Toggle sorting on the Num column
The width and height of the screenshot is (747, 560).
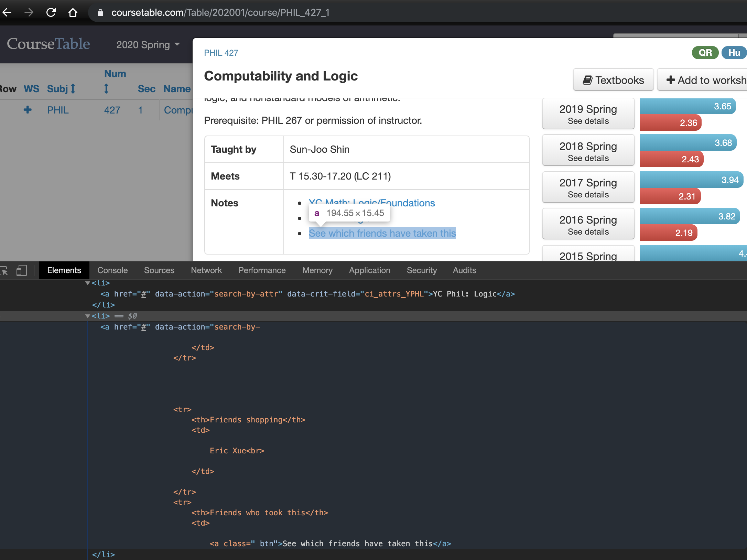coord(107,88)
